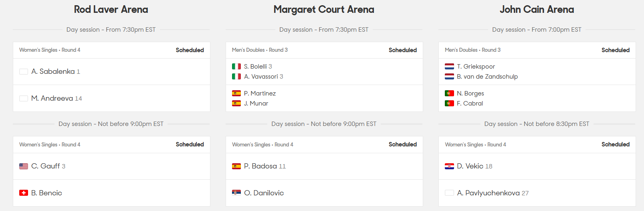Click the Spanish flag next to P. Badosa

[x=236, y=166]
